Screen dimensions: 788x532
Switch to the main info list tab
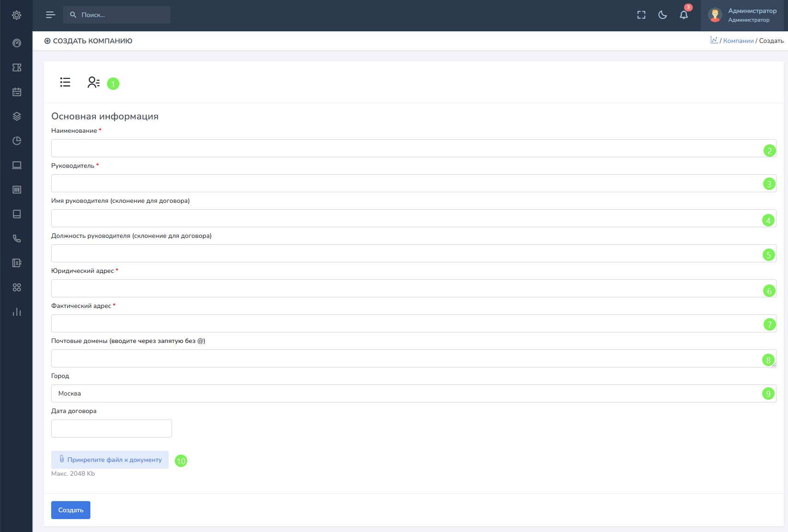pos(65,82)
